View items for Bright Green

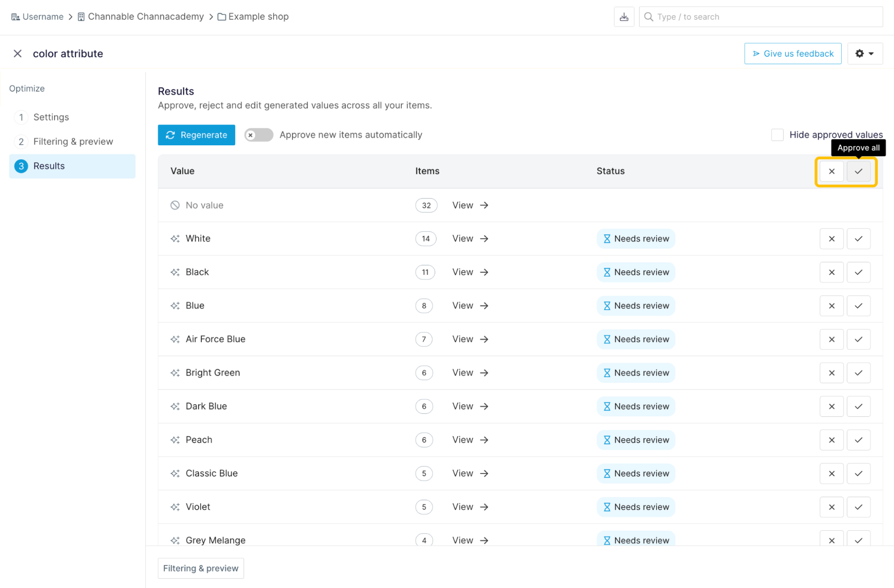pos(470,373)
